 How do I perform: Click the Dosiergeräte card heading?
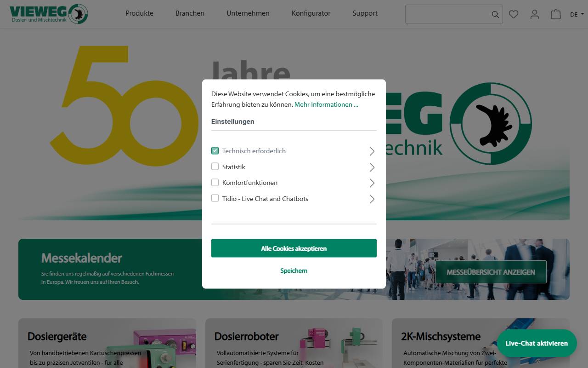click(x=57, y=336)
